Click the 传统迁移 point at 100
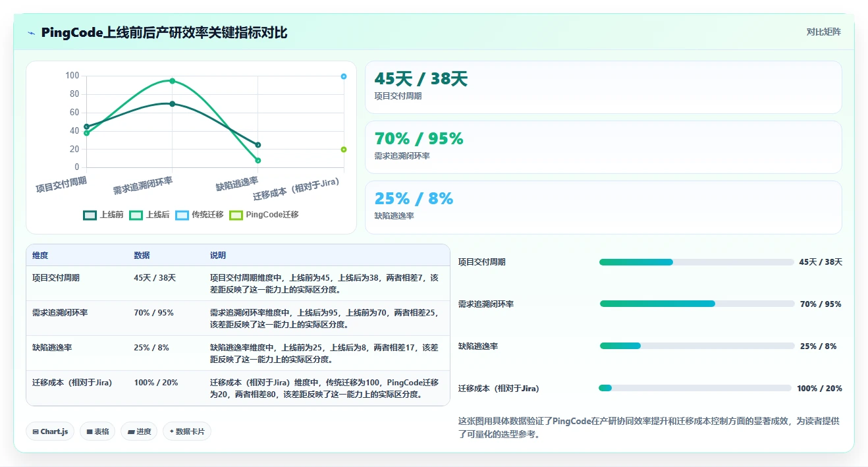868x467 pixels. [x=344, y=76]
